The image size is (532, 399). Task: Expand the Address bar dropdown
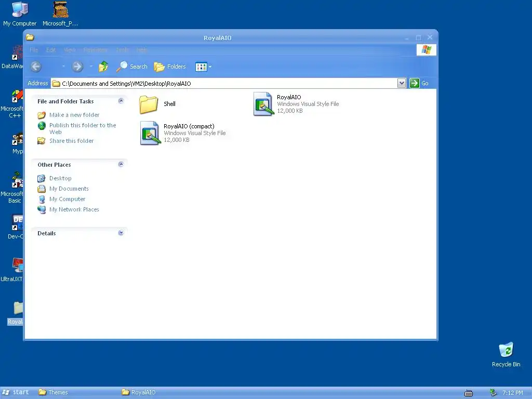(x=402, y=83)
